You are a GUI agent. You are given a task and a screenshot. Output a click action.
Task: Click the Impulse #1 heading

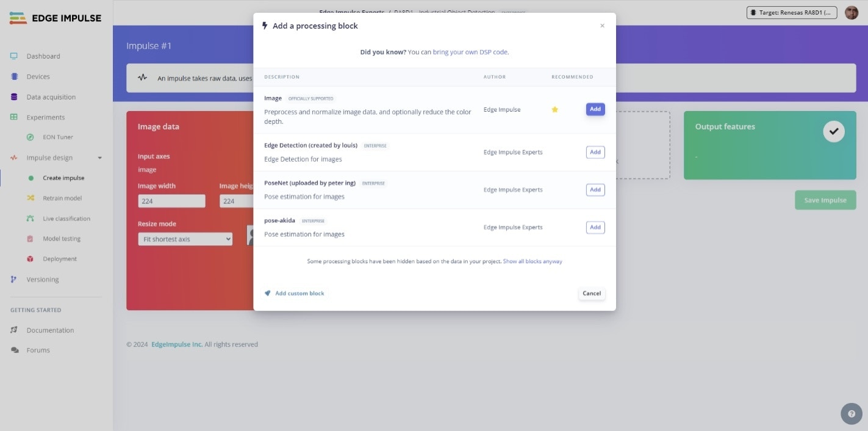pyautogui.click(x=149, y=46)
